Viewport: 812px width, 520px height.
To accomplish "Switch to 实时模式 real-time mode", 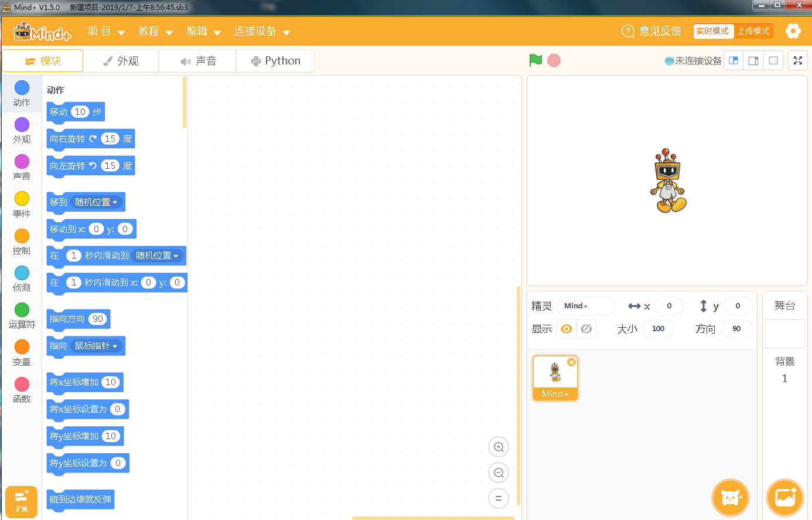I will pyautogui.click(x=712, y=31).
